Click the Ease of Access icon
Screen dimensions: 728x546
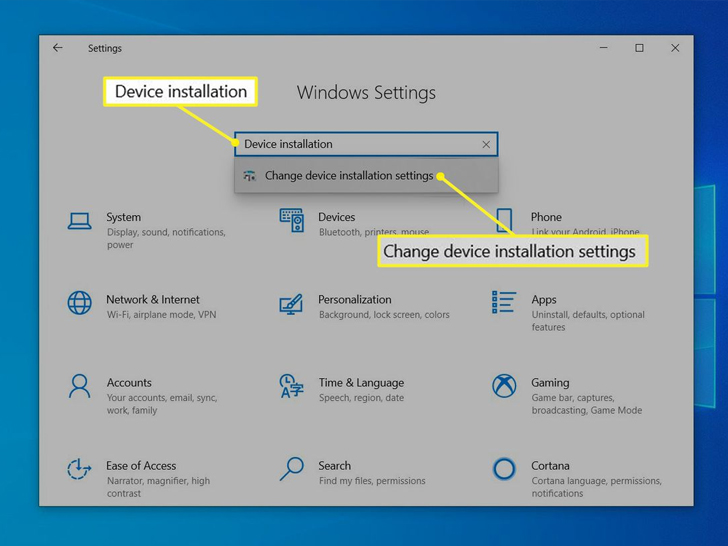click(x=79, y=469)
